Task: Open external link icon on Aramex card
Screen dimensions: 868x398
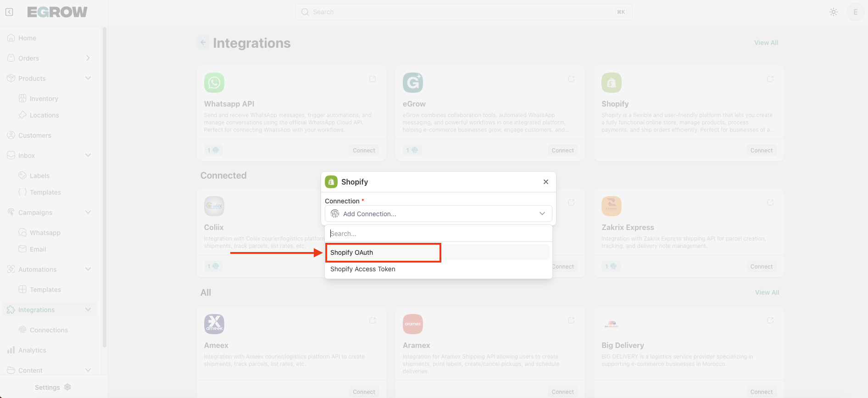Action: pos(571,320)
